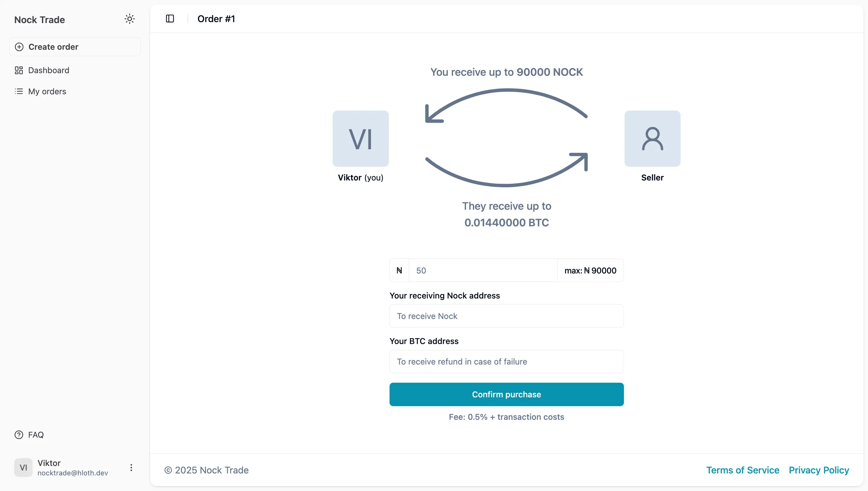The image size is (868, 491).
Task: Click the receiving Nock address field
Action: 506,316
